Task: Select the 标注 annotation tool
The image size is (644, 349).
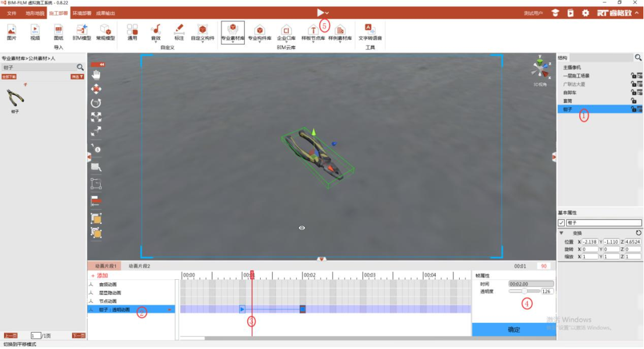Action: click(x=179, y=33)
